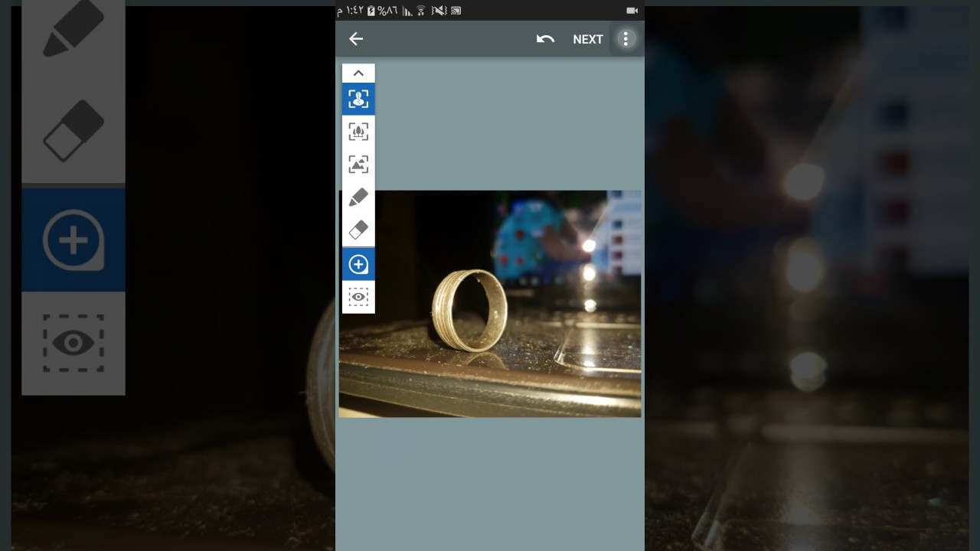Tap the Wi-Fi icon in the status bar
980x551 pixels.
tap(420, 11)
